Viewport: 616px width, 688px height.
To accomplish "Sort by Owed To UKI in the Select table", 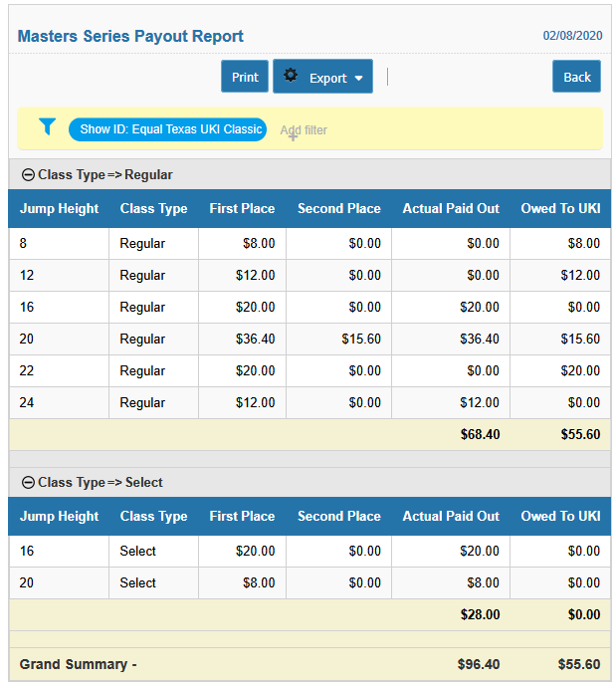I will click(x=560, y=516).
